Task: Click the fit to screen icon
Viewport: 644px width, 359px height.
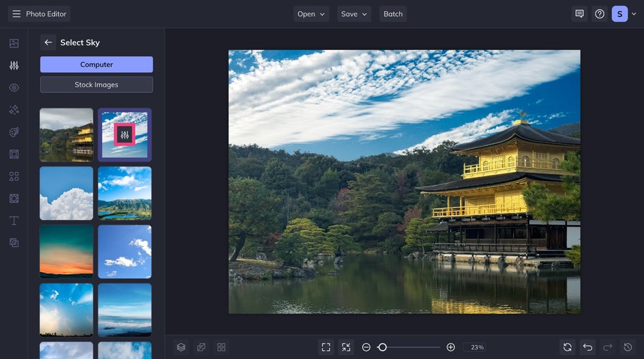Action: click(326, 347)
